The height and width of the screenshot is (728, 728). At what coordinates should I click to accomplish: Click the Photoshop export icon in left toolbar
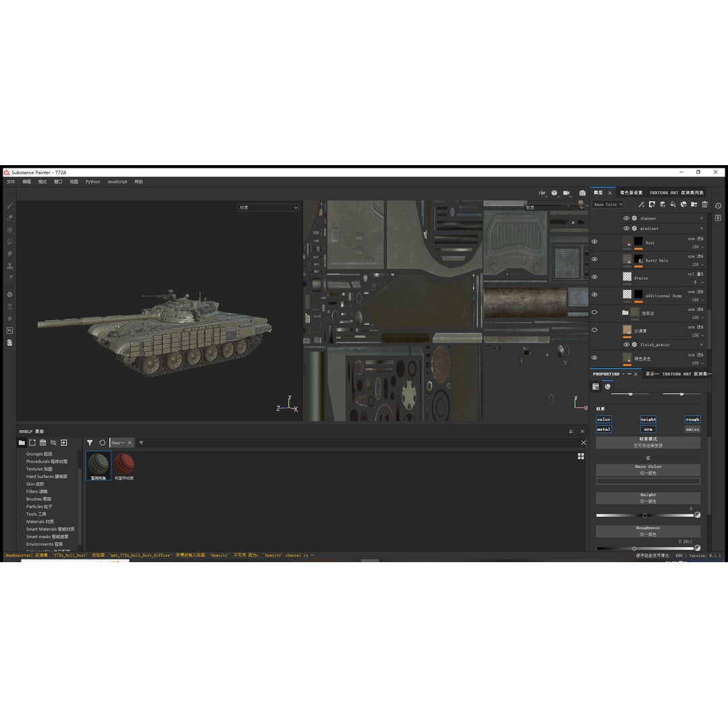(x=9, y=330)
